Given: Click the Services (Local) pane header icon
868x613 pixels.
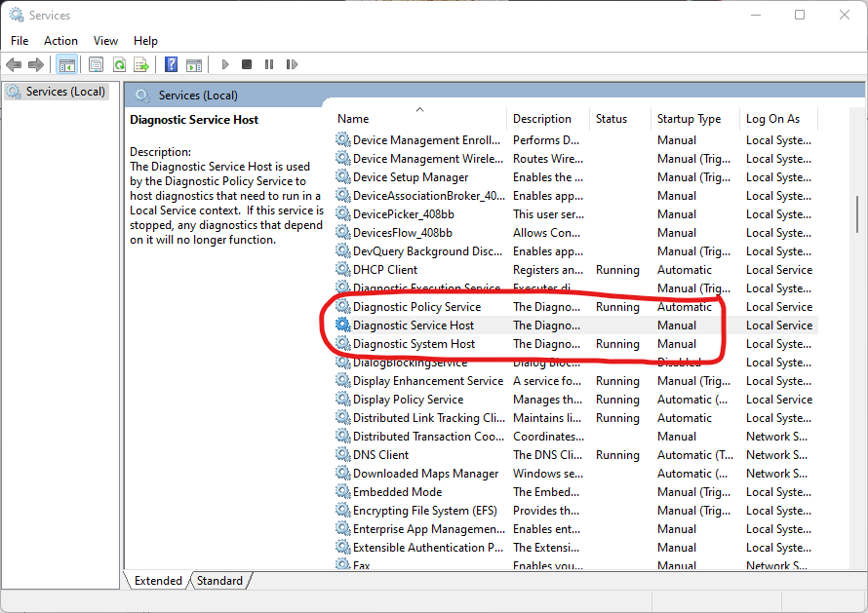Looking at the screenshot, I should tap(142, 96).
